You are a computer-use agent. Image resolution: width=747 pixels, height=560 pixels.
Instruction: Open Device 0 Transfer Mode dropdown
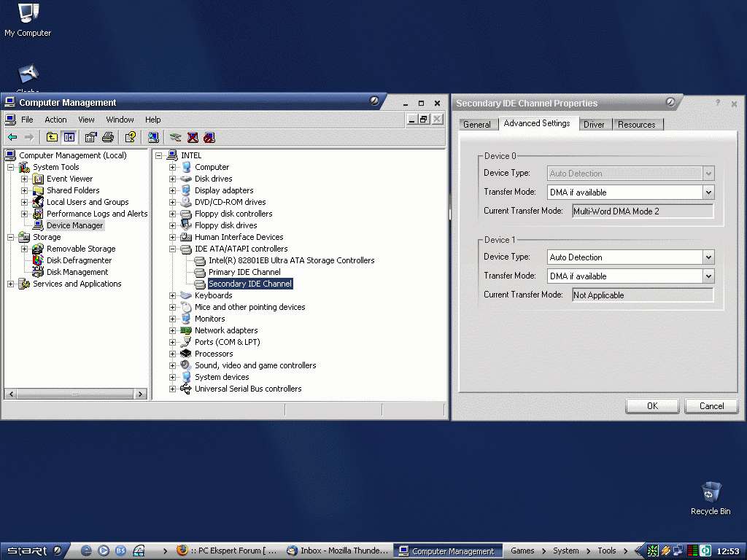pos(708,192)
